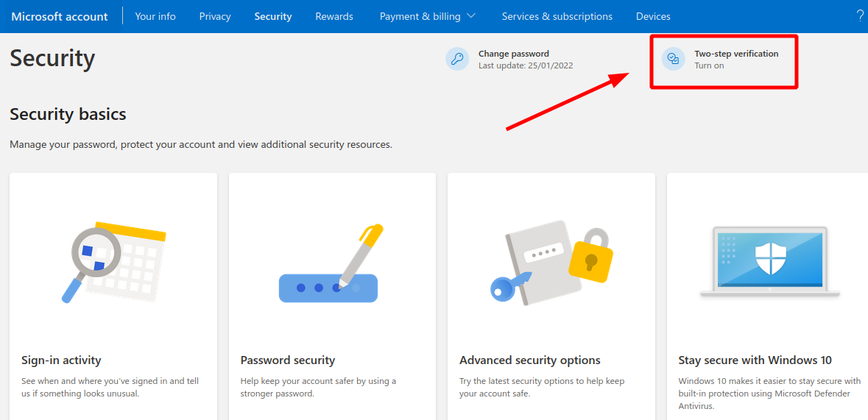Open Services & subscriptions

pyautogui.click(x=557, y=17)
